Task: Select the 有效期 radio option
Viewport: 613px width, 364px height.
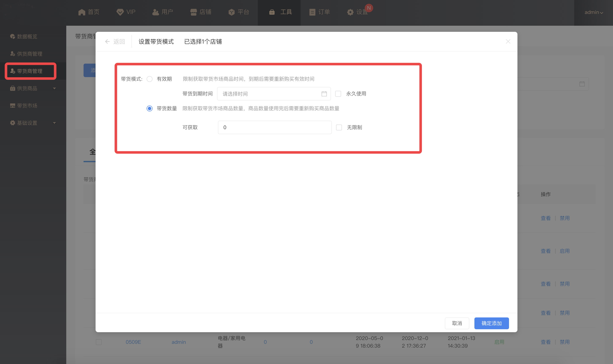Action: point(150,79)
